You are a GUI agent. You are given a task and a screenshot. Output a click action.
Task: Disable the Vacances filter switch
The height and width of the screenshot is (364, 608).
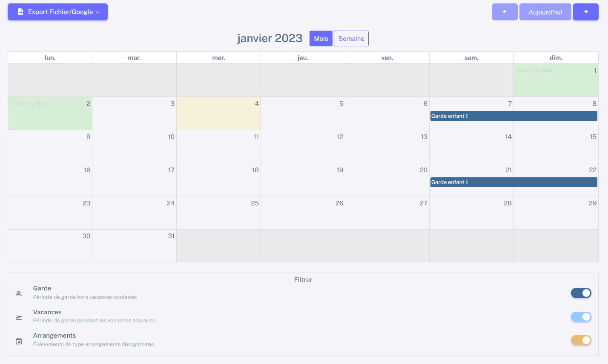pyautogui.click(x=581, y=317)
